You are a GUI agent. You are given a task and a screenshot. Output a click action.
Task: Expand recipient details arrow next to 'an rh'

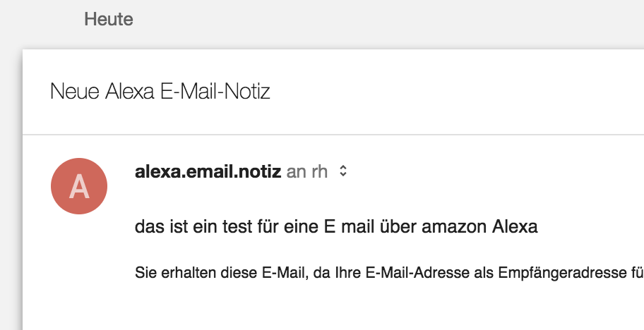click(342, 171)
